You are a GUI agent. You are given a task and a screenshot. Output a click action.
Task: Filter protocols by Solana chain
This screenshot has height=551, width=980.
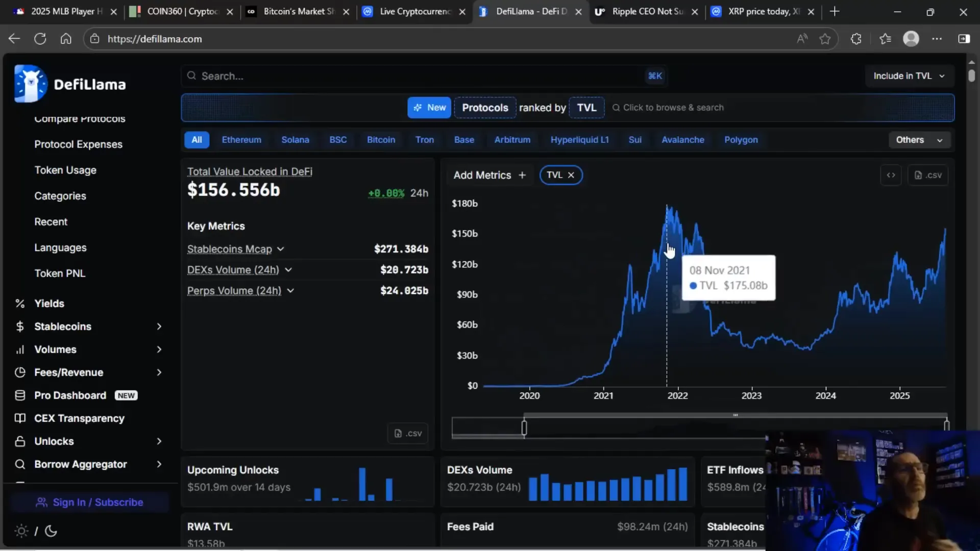pyautogui.click(x=295, y=140)
